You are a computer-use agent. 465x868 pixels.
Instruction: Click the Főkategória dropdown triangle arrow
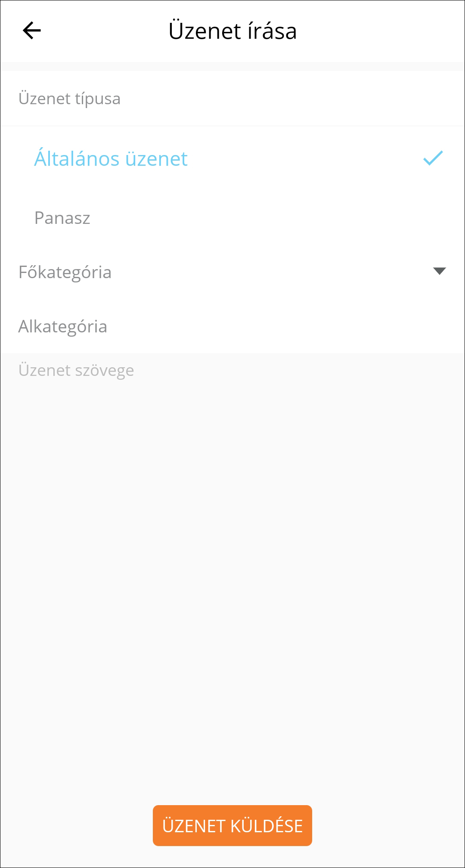coord(439,271)
